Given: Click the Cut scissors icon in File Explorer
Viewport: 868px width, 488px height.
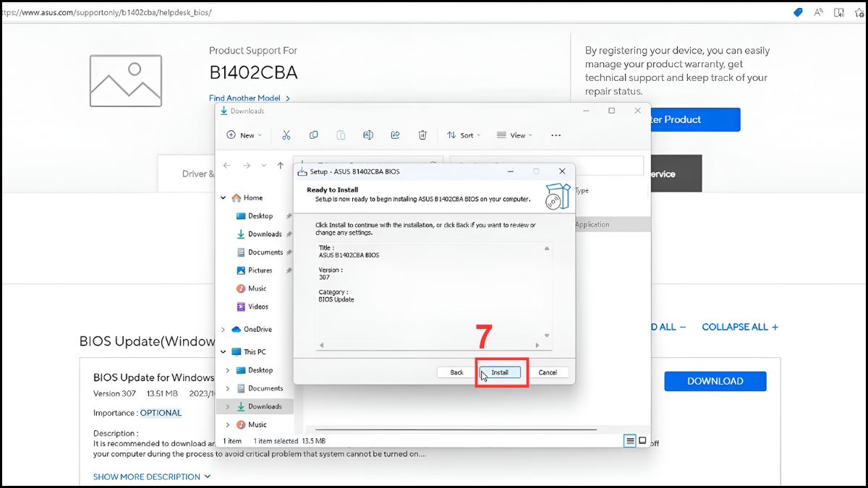Looking at the screenshot, I should coord(286,135).
